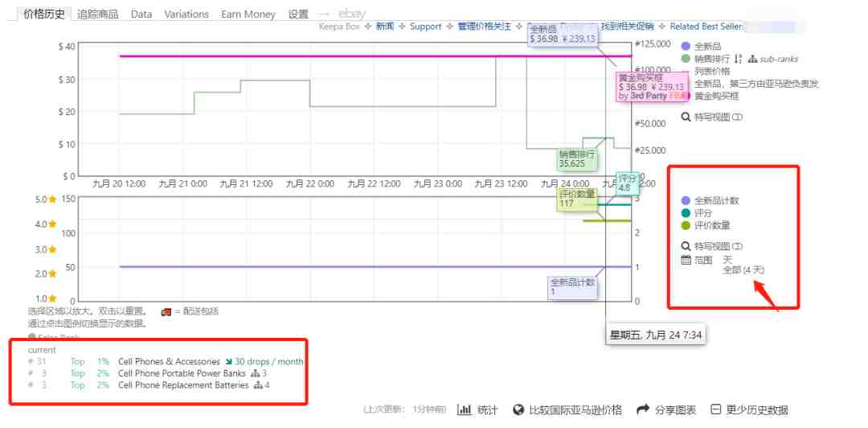868x428 pixels.
Task: Switch to the 追踪商品 tab
Action: pos(96,14)
